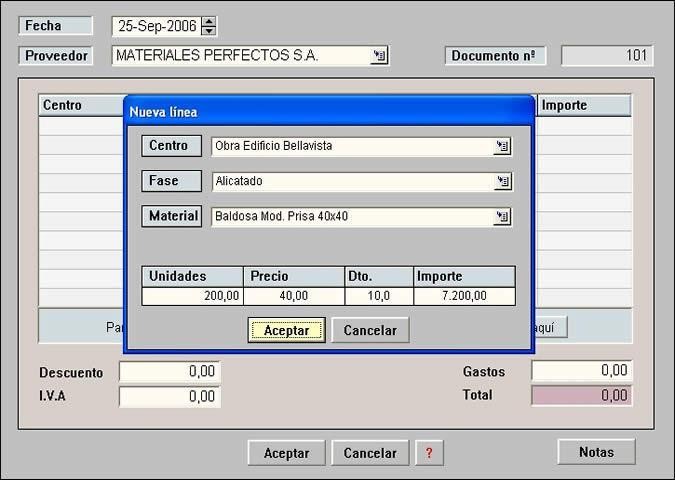Click the I.V.A input field
Image resolution: width=675 pixels, height=480 pixels.
169,397
